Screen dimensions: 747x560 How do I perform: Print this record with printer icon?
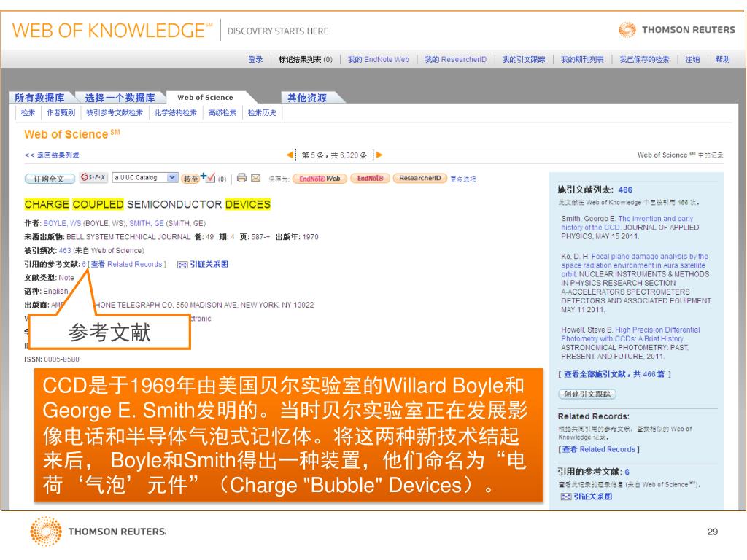click(x=242, y=178)
